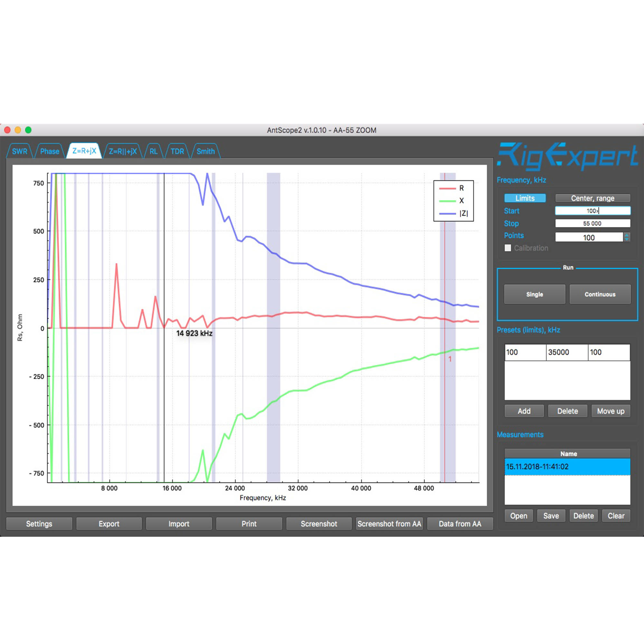Increase the Points stepper value

[x=627, y=235]
